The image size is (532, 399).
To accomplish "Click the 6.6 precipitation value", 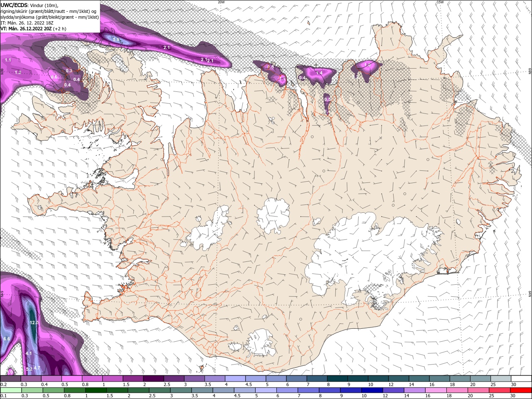I will coord(7,339).
